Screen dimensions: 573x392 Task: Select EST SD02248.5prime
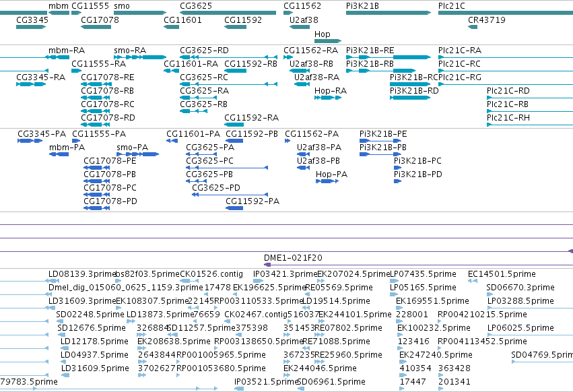tap(90, 315)
